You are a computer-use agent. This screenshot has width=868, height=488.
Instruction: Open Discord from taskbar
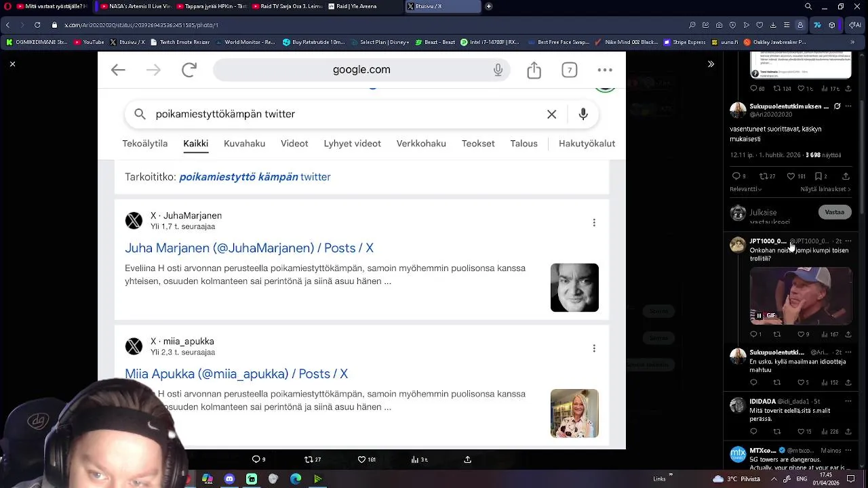[229, 479]
